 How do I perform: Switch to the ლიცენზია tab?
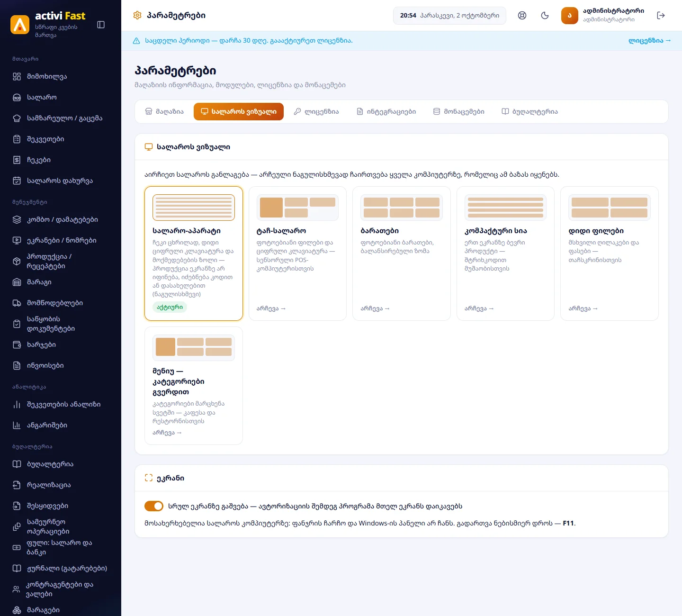pos(316,112)
